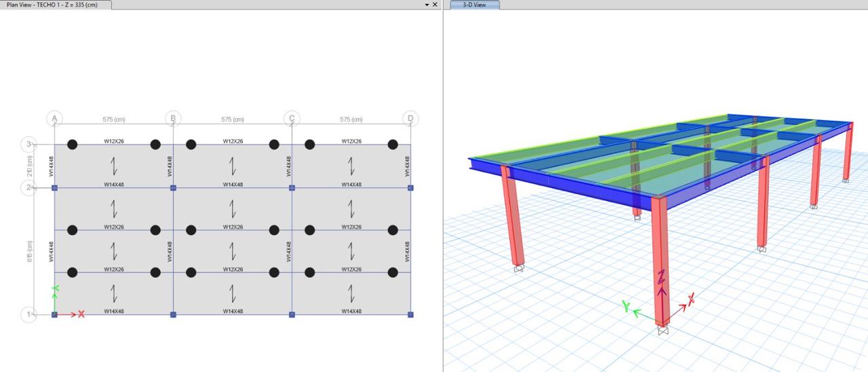The image size is (868, 372).
Task: Click vertical W14X48 label on grid D between 2-3
Action: tap(408, 166)
